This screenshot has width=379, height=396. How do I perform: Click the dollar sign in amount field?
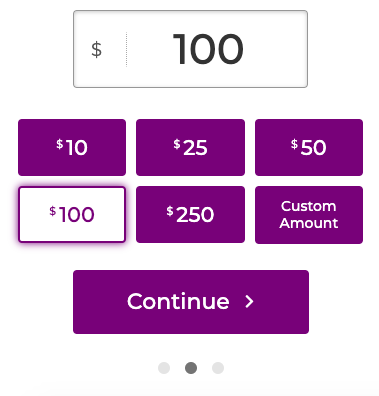coord(96,50)
